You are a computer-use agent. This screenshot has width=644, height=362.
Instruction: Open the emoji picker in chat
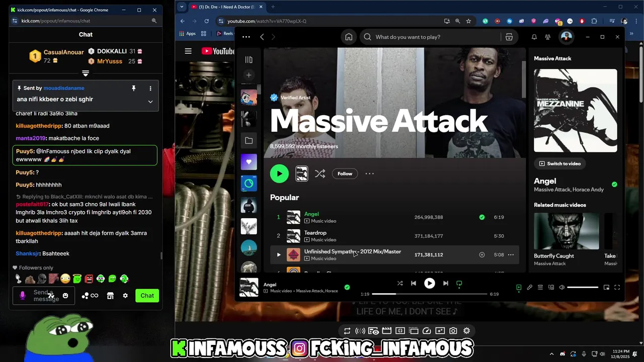(x=65, y=296)
